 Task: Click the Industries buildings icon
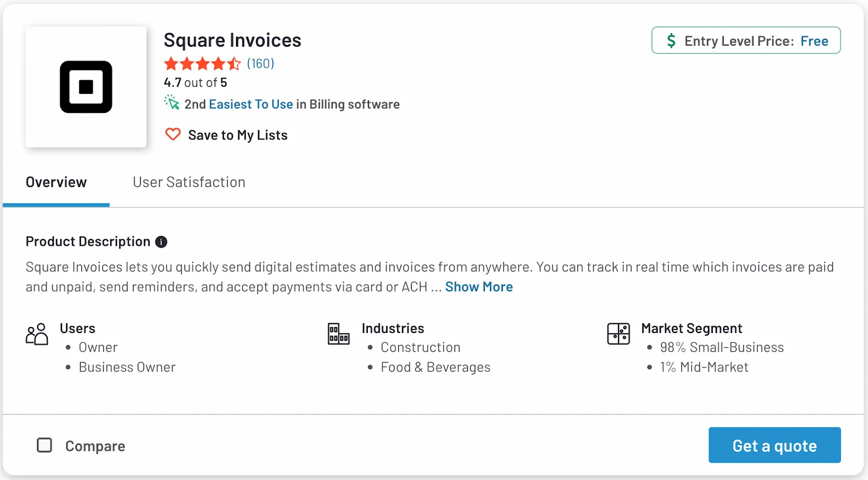[x=337, y=334]
